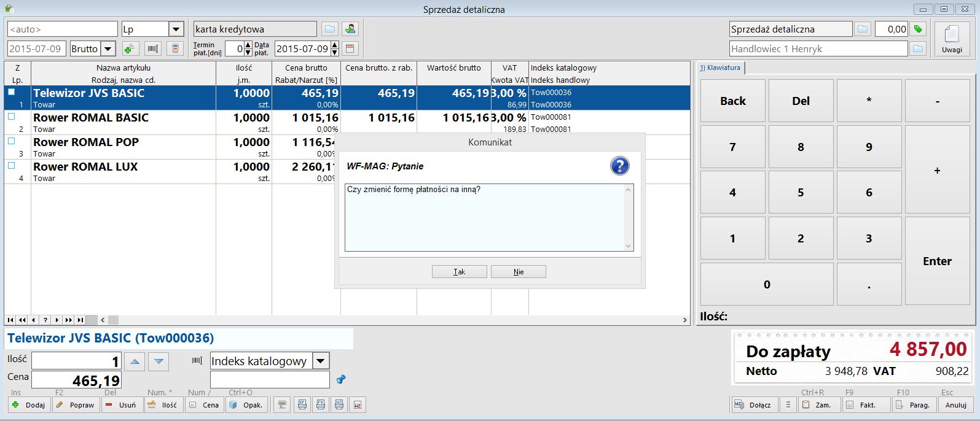Browse salesperson list via folder icon
This screenshot has height=421, width=980.
coord(918,48)
